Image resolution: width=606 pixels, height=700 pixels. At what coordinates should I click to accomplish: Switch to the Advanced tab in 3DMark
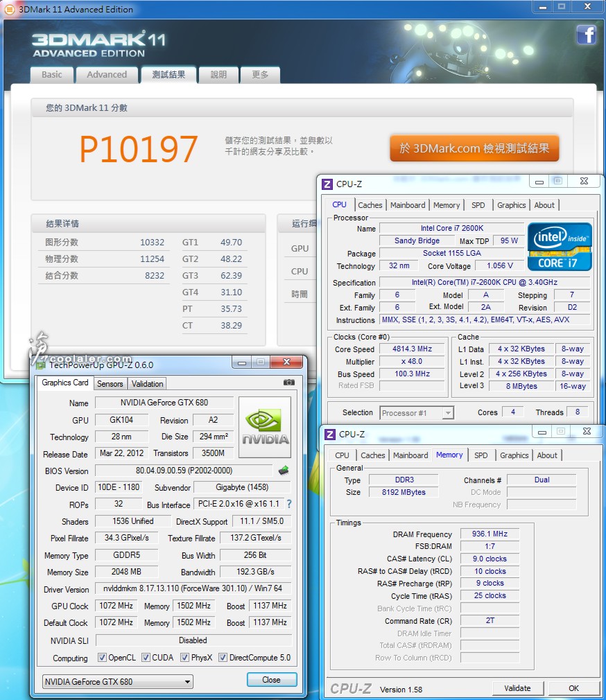[107, 75]
